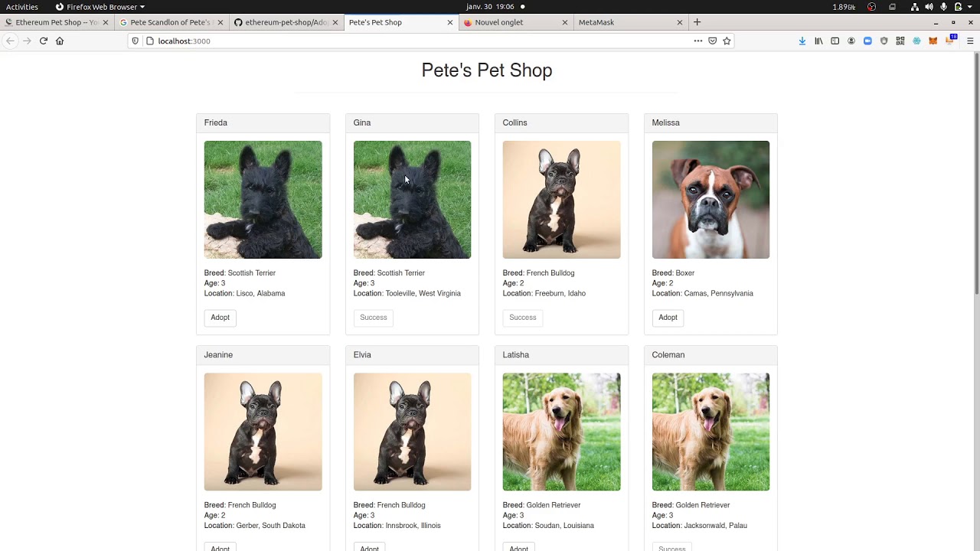This screenshot has height=551, width=980.
Task: Open Activities overview
Action: tap(22, 7)
